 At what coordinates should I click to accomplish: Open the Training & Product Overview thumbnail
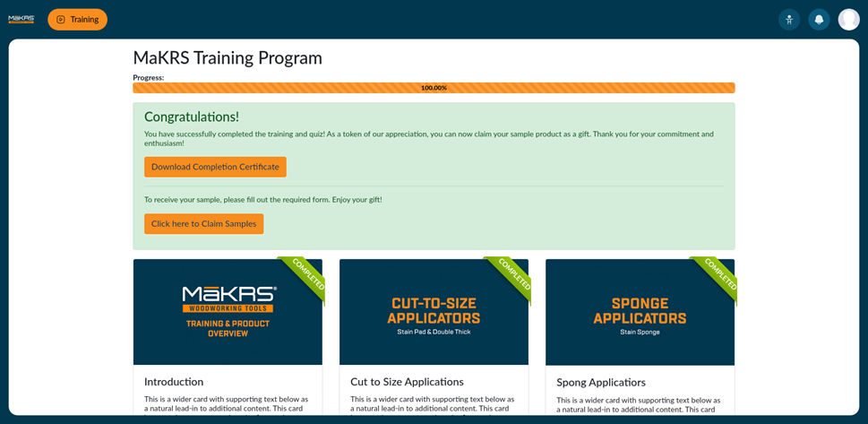[x=228, y=312]
